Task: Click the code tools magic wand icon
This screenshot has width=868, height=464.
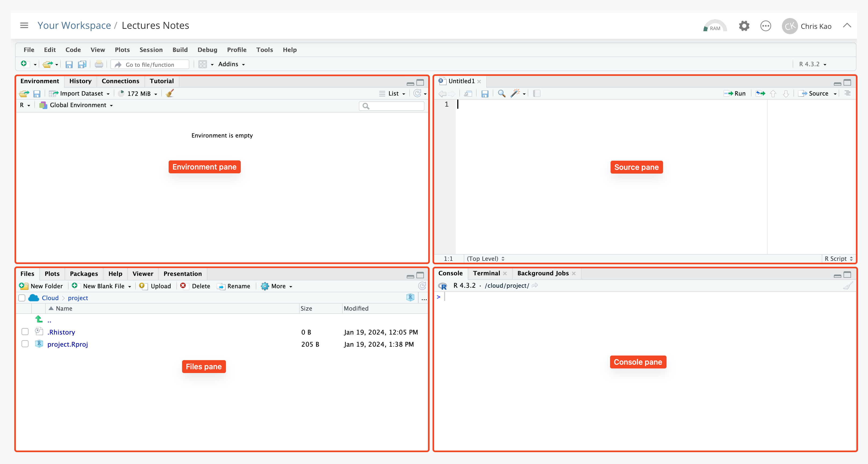Action: click(x=515, y=93)
